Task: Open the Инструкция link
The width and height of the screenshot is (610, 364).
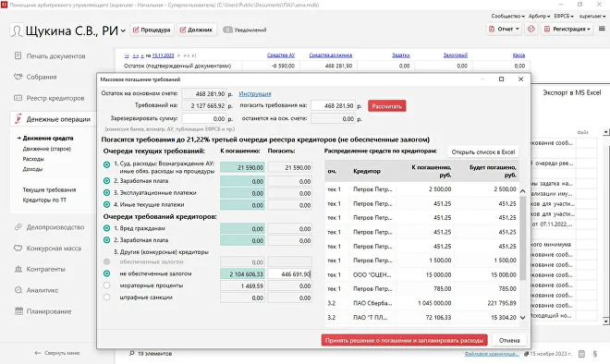Action: [x=255, y=93]
